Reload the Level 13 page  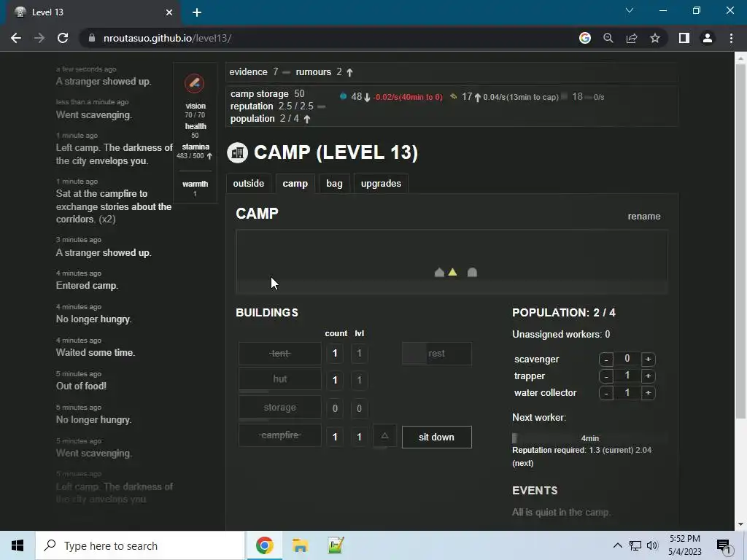point(63,38)
